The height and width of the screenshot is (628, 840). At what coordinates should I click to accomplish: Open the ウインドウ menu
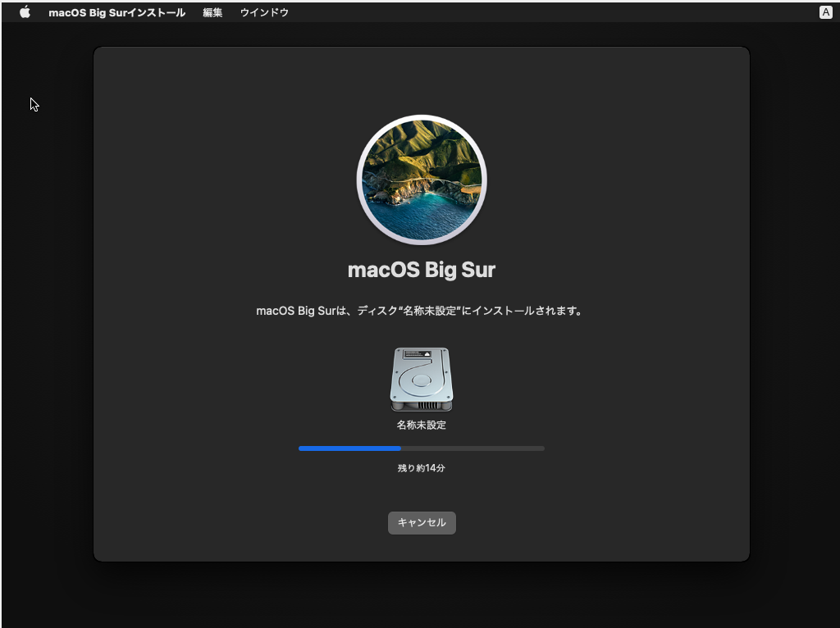pyautogui.click(x=264, y=12)
